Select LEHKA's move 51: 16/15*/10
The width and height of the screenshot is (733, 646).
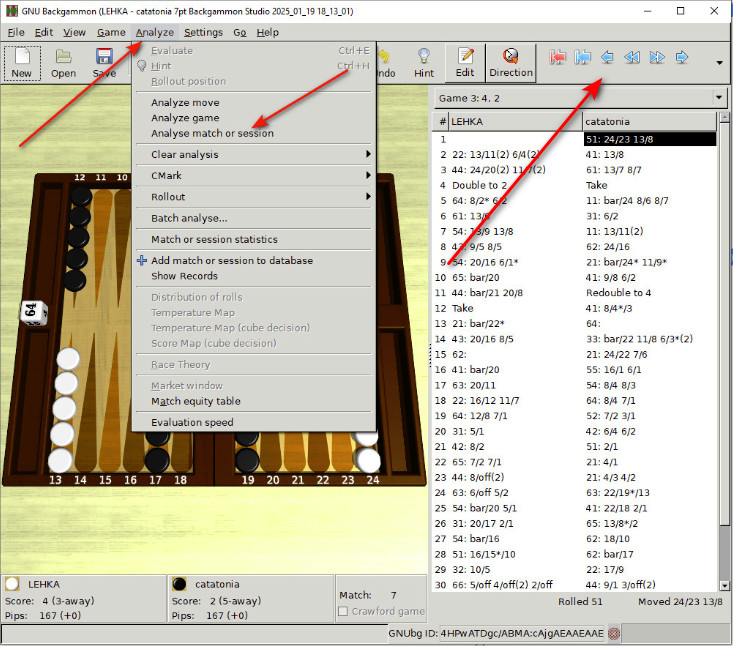[x=483, y=554]
